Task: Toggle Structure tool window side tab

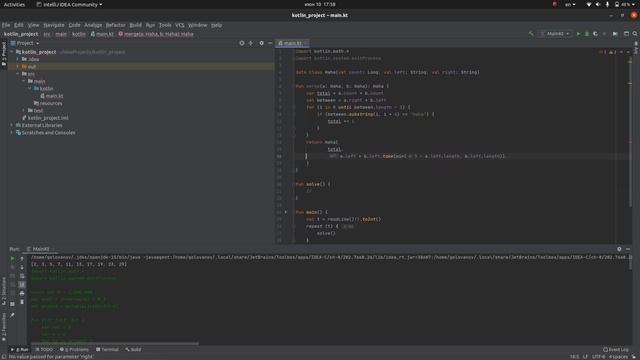Action: (4, 291)
